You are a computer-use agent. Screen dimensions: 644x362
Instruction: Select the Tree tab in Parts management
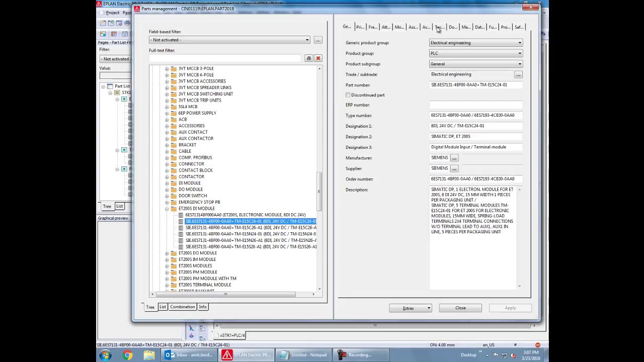click(x=150, y=307)
